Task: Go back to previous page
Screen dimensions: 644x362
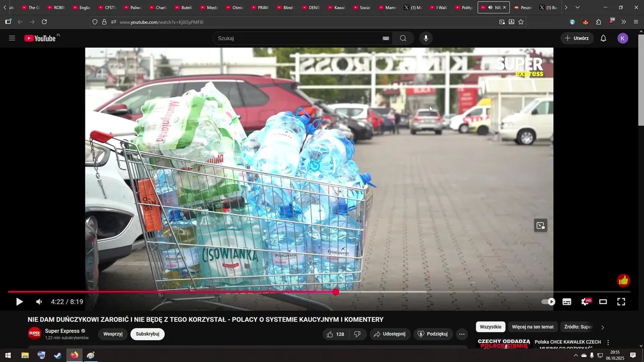Action: (x=20, y=22)
